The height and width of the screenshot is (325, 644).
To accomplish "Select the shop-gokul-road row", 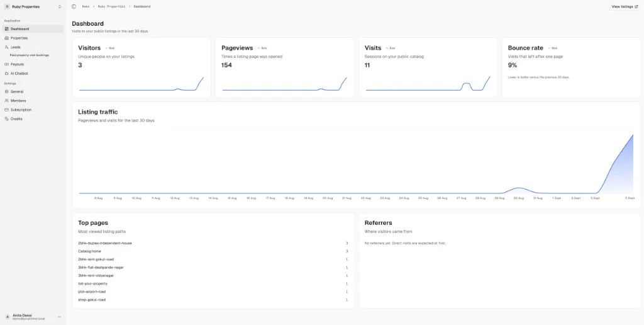I will point(213,300).
